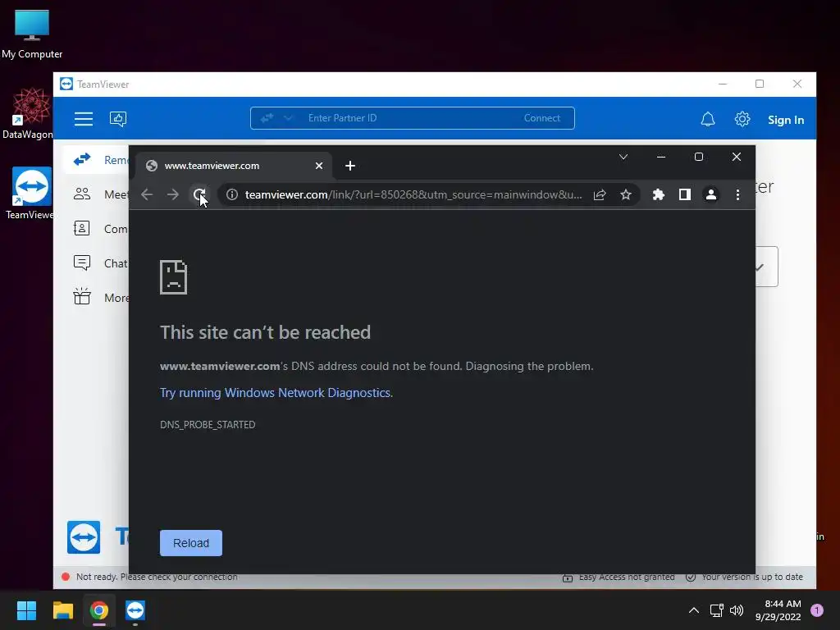Share this page icon in Chrome

tap(600, 194)
